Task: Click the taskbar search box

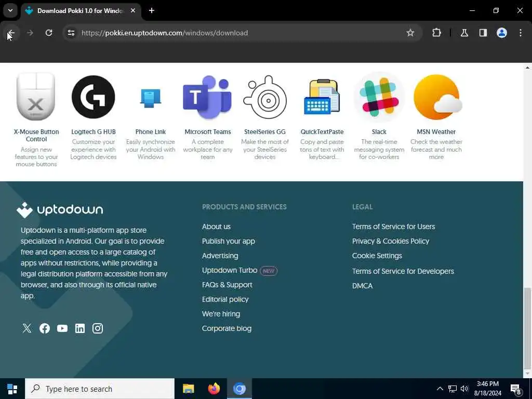Action: pyautogui.click(x=100, y=389)
